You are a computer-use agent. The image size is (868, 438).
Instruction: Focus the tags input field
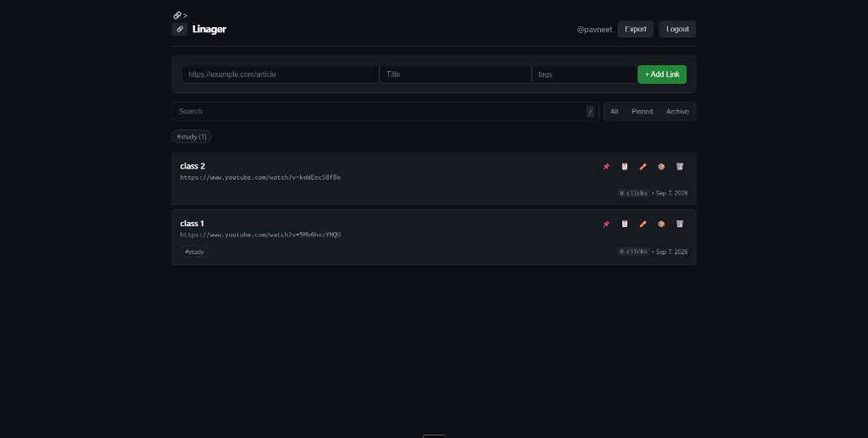pos(585,75)
